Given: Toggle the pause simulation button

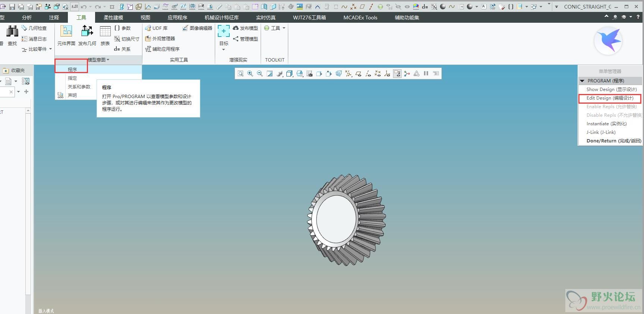Looking at the screenshot, I should (x=426, y=73).
